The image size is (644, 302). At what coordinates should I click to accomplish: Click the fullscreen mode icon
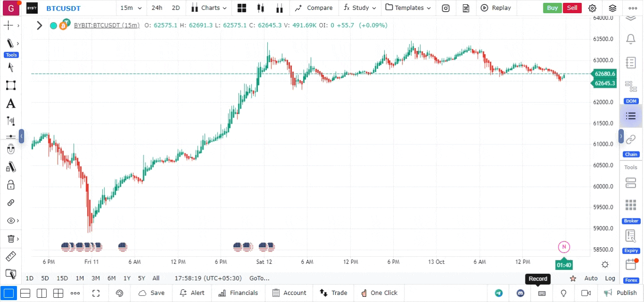pyautogui.click(x=96, y=293)
